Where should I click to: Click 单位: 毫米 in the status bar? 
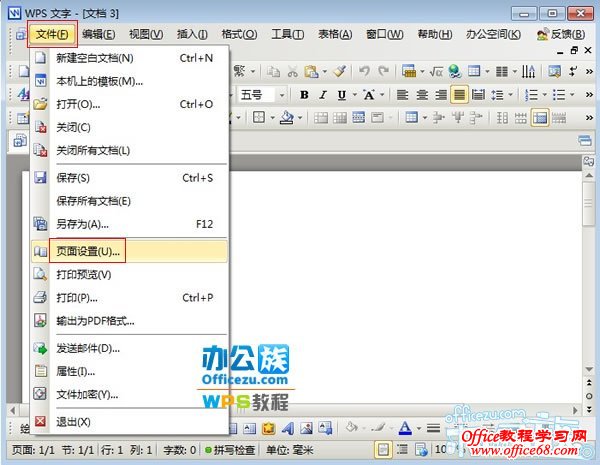[290, 450]
